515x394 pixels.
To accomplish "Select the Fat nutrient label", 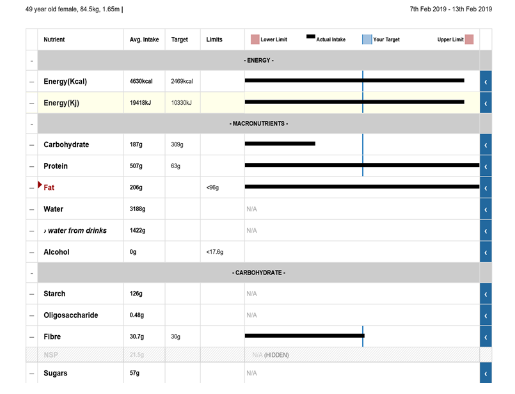I will [49, 188].
